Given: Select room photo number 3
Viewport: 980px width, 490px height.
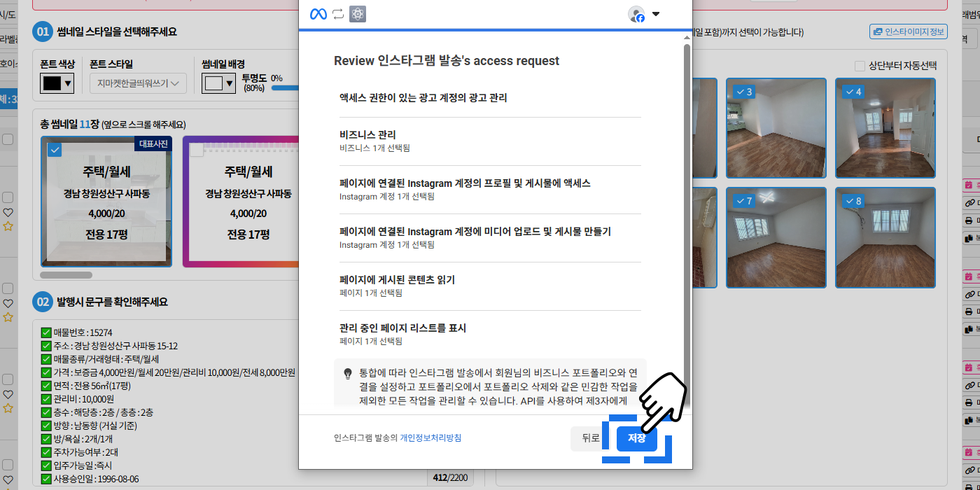Looking at the screenshot, I should (x=776, y=128).
